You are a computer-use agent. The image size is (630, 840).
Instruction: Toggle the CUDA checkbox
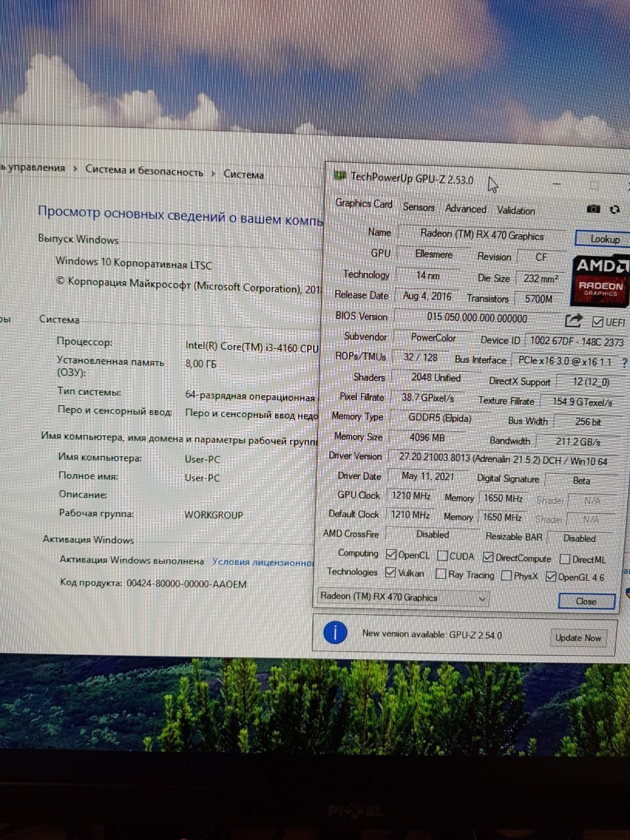click(442, 556)
